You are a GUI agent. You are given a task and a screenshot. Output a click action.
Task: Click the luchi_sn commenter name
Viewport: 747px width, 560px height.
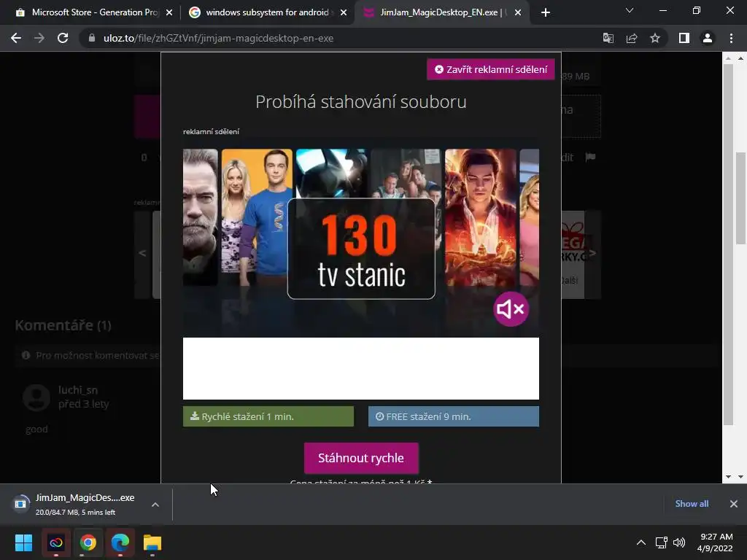click(x=78, y=390)
